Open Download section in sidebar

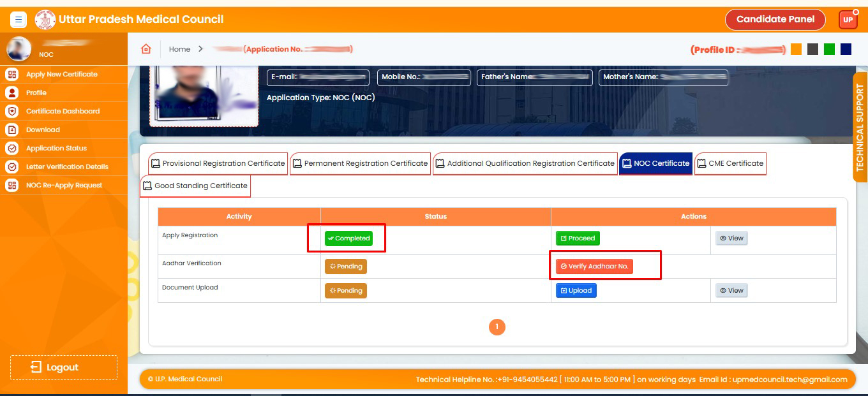(43, 129)
